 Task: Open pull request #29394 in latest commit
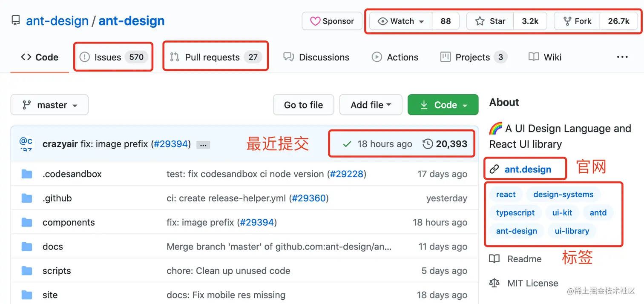(x=171, y=144)
